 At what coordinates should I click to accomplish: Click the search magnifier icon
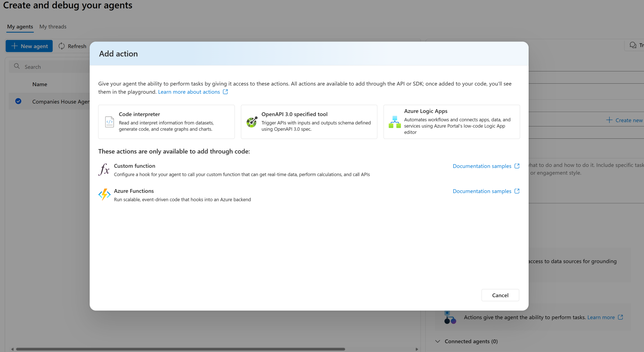(x=17, y=66)
